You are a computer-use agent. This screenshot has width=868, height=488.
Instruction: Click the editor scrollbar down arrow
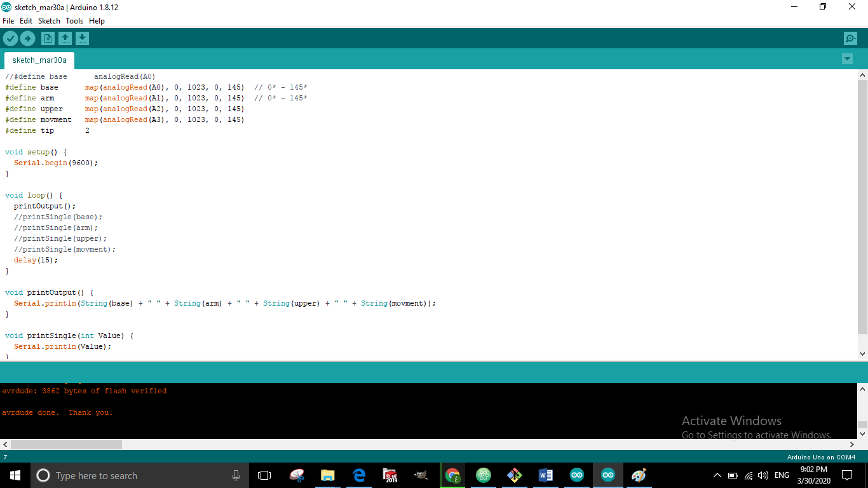tap(862, 354)
